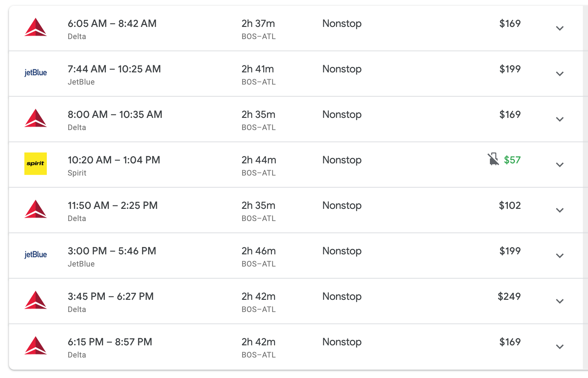588x378 pixels.
Task: Click the no carry-on bag icon beside $57
Action: coord(493,159)
